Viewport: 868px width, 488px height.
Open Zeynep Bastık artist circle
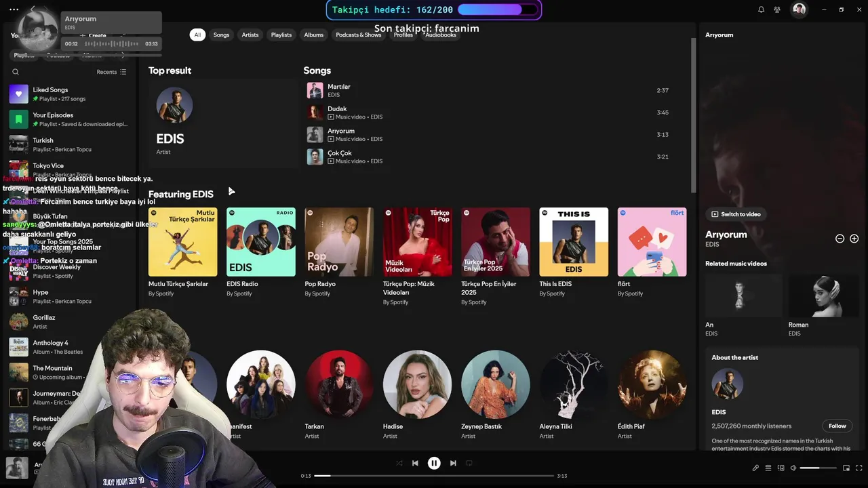(x=496, y=384)
